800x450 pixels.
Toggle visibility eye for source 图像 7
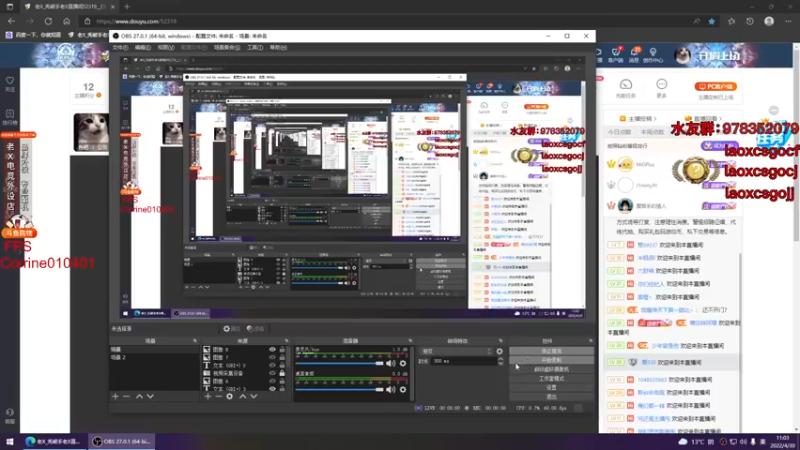click(272, 357)
